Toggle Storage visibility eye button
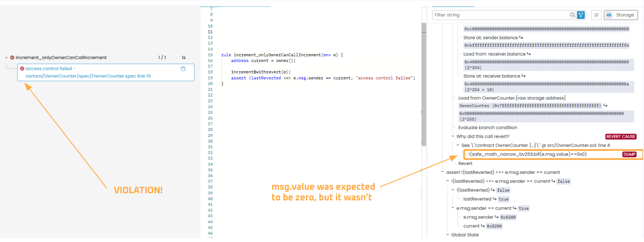This screenshot has width=644, height=242. tap(609, 15)
